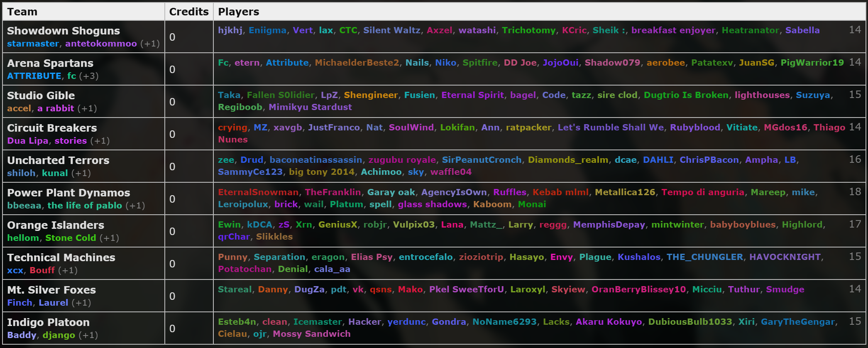Select player MemphisDepay
The image size is (868, 348).
[609, 225]
